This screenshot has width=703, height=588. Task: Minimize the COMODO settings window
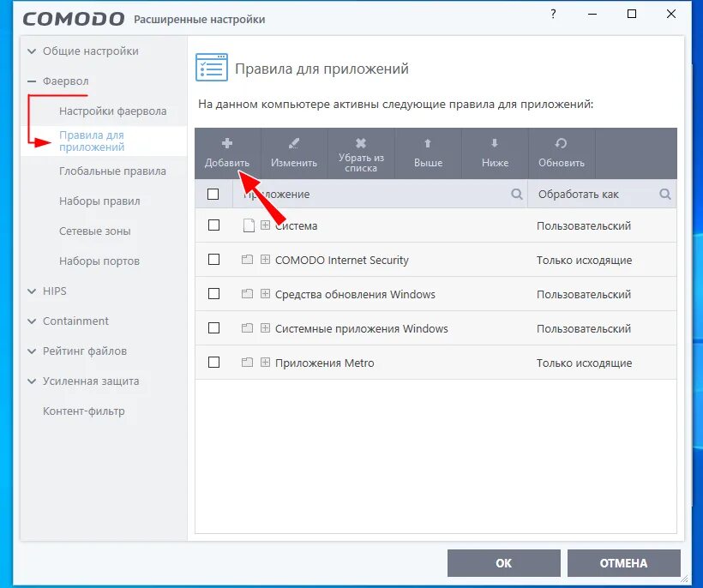592,14
